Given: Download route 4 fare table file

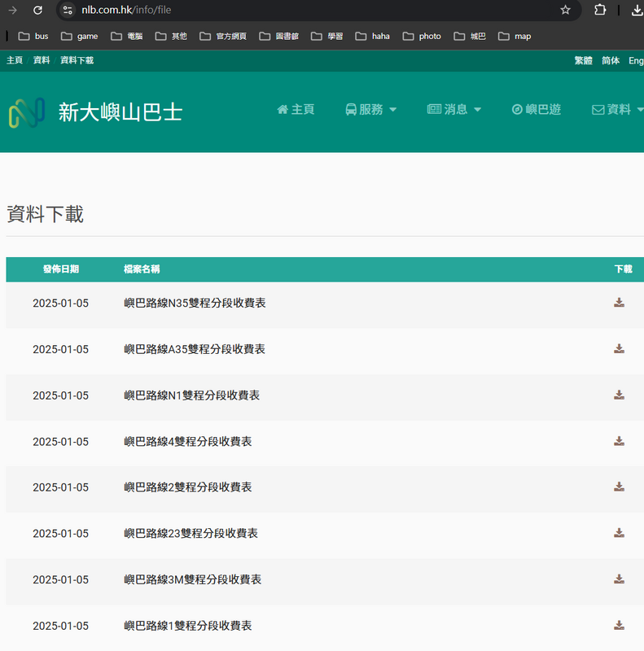Looking at the screenshot, I should coord(619,441).
